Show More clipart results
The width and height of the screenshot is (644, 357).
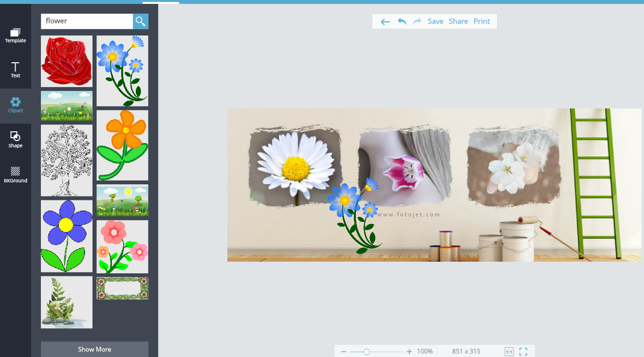coord(94,349)
